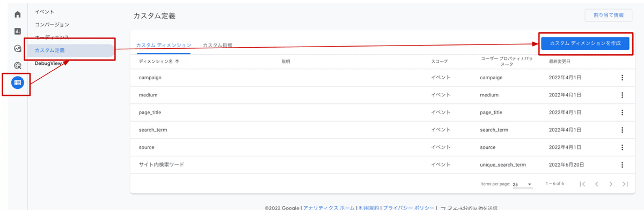Go to the last page of results
644x210 pixels.
(625, 184)
